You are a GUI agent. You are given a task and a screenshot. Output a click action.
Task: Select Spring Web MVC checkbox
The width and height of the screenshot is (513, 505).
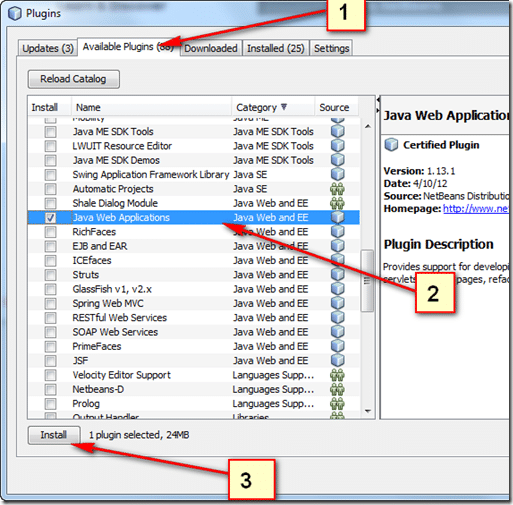[x=50, y=304]
